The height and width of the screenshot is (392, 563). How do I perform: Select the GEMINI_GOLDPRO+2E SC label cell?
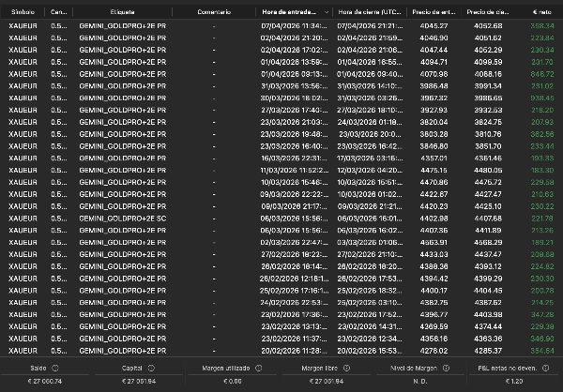click(123, 219)
